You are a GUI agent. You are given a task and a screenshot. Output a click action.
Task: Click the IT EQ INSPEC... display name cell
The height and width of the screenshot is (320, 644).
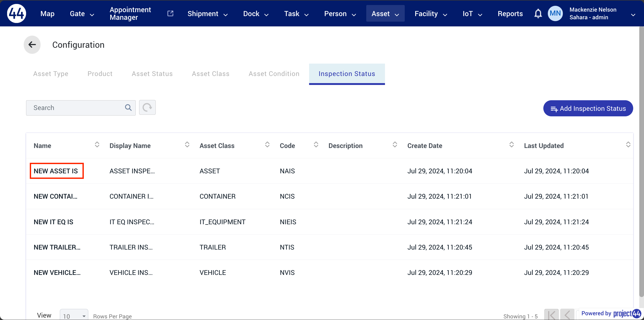132,222
